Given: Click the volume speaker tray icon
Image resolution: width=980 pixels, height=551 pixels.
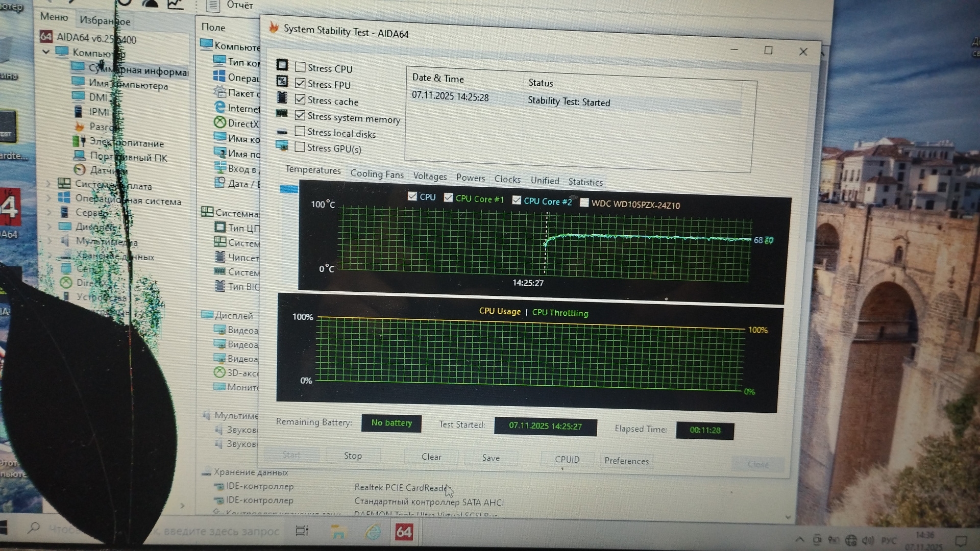Looking at the screenshot, I should 867,540.
